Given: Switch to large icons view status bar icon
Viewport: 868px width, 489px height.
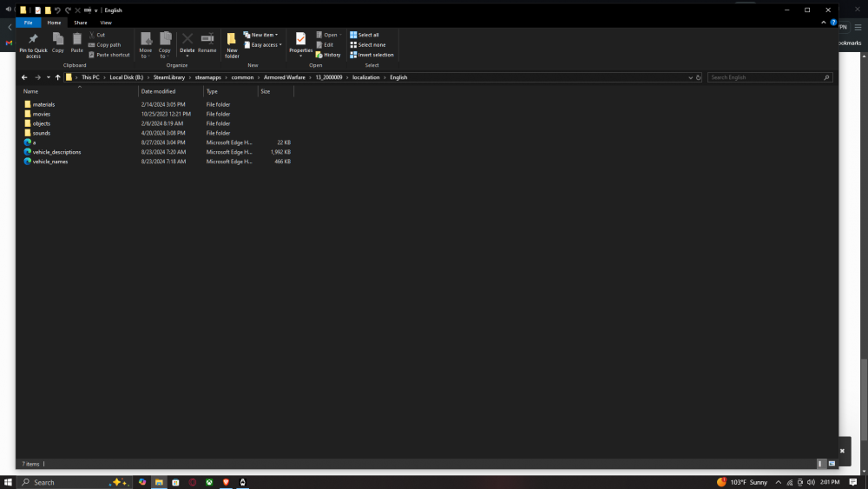Looking at the screenshot, I should pos(832,464).
